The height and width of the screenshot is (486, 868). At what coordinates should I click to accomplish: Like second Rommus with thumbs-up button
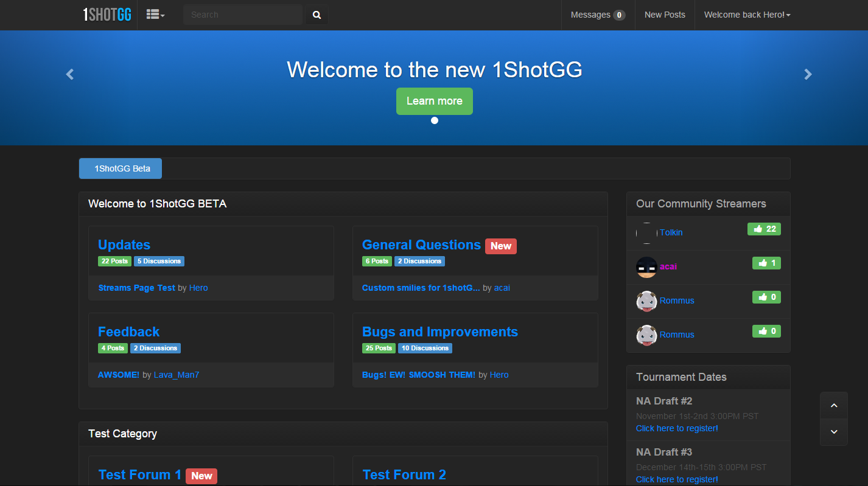tap(766, 331)
